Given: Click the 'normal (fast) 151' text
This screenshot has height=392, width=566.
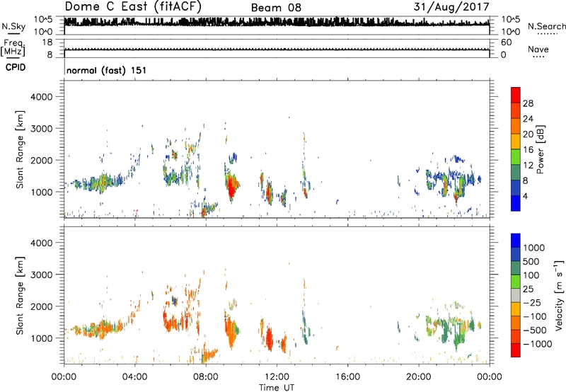Looking at the screenshot, I should (x=107, y=70).
